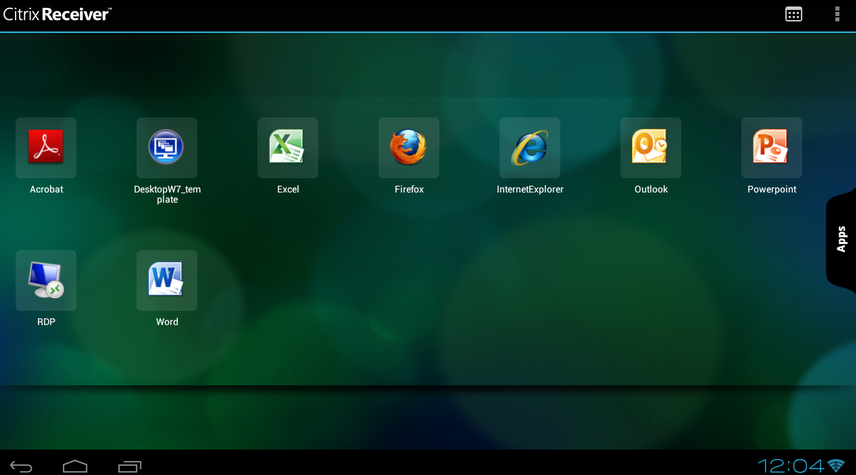The height and width of the screenshot is (475, 856).
Task: Open InternetExplorer app
Action: coord(530,148)
